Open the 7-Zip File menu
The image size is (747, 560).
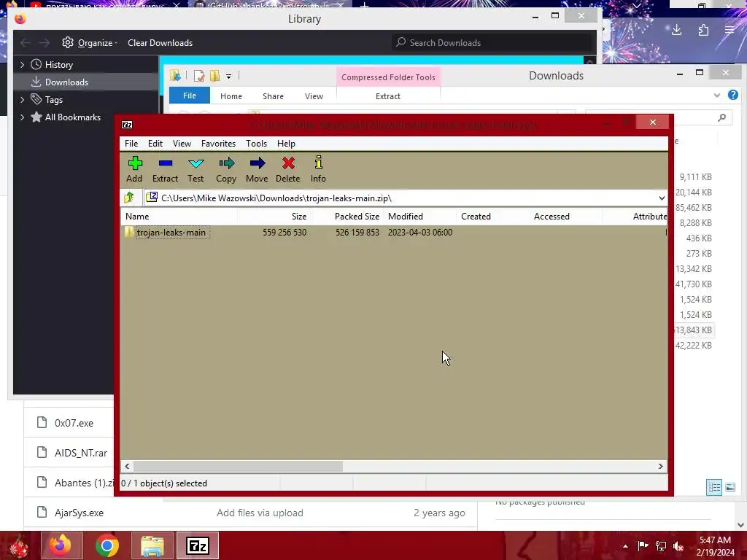[131, 144]
